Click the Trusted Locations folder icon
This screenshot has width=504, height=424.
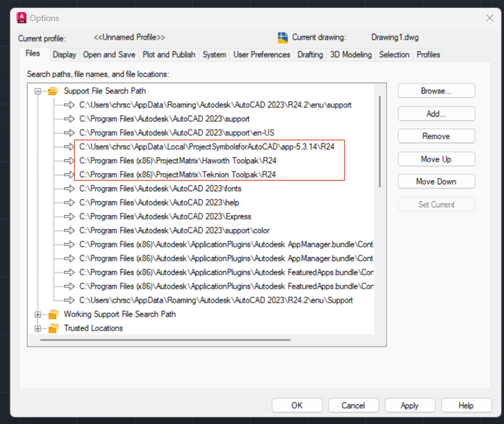point(53,328)
